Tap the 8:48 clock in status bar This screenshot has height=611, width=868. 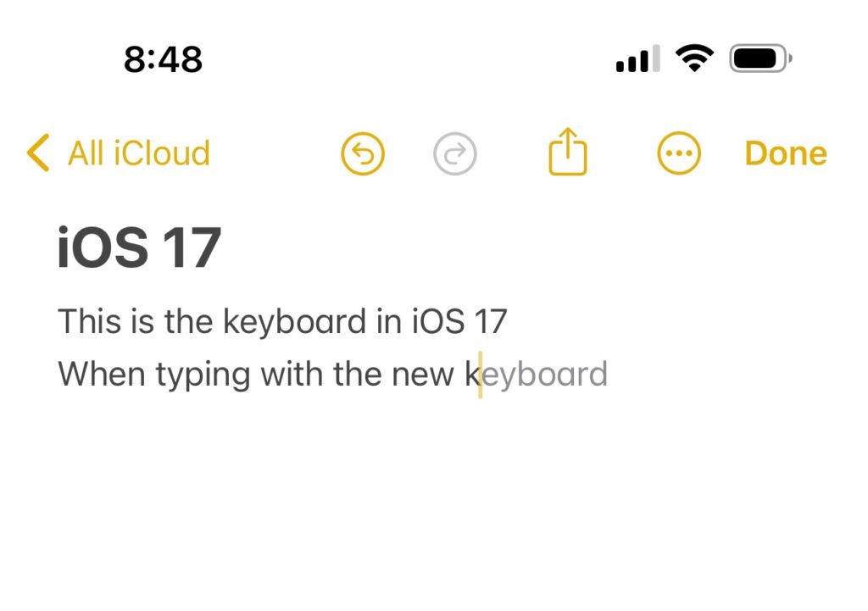(x=163, y=59)
